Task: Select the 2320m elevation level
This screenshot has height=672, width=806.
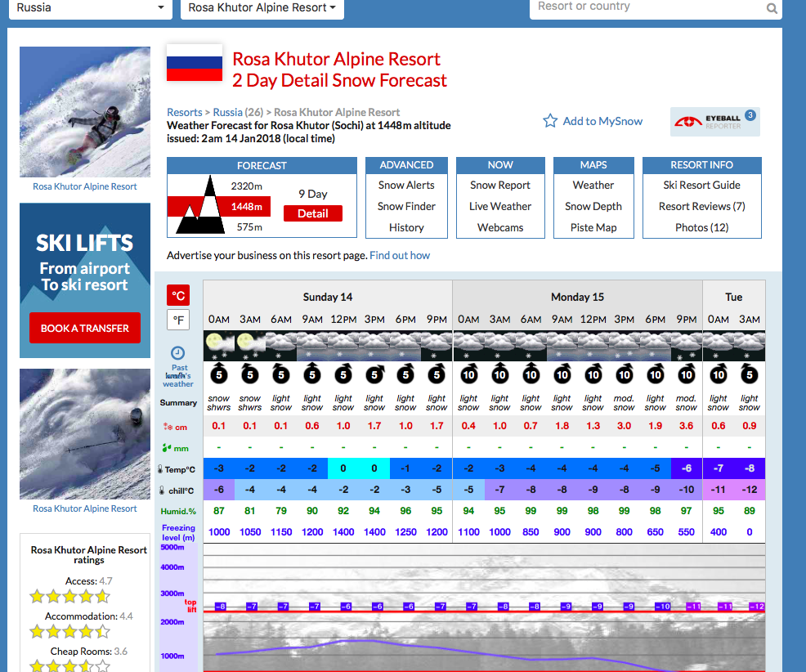Action: click(x=246, y=186)
